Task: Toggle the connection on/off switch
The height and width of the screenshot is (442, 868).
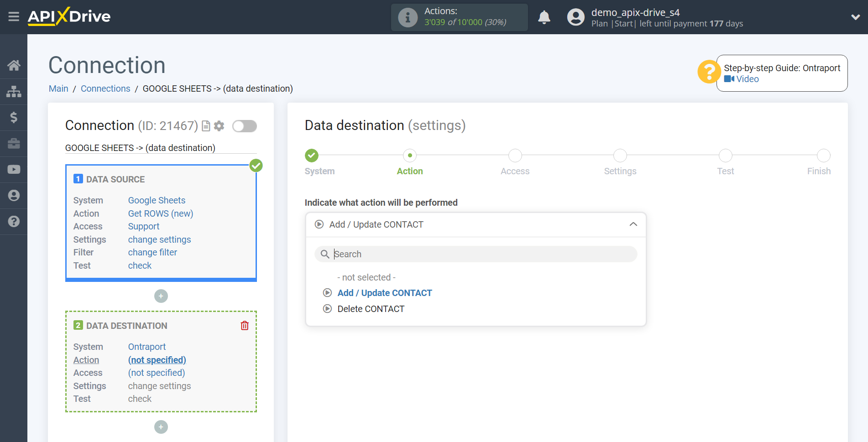Action: coord(245,126)
